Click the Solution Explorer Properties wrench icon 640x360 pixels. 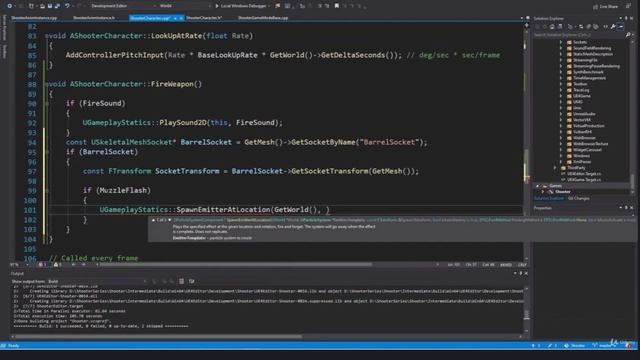(x=613, y=27)
